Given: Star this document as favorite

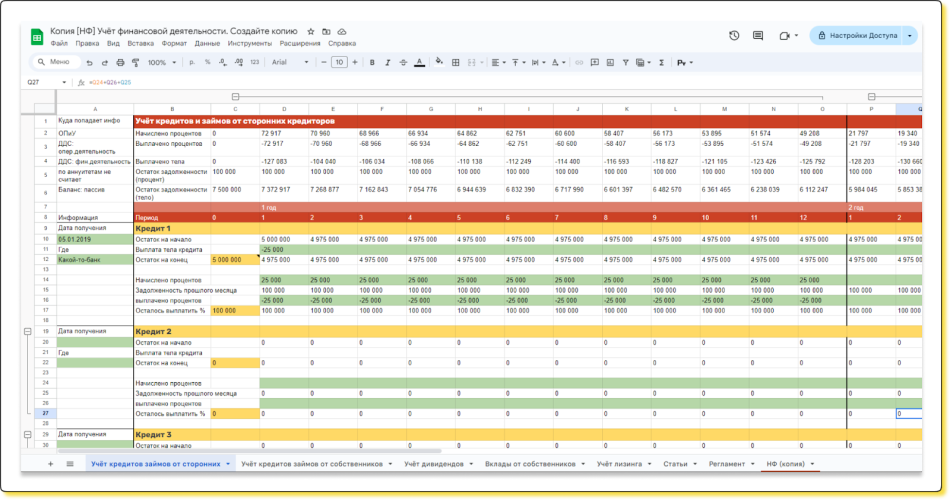Looking at the screenshot, I should [311, 32].
